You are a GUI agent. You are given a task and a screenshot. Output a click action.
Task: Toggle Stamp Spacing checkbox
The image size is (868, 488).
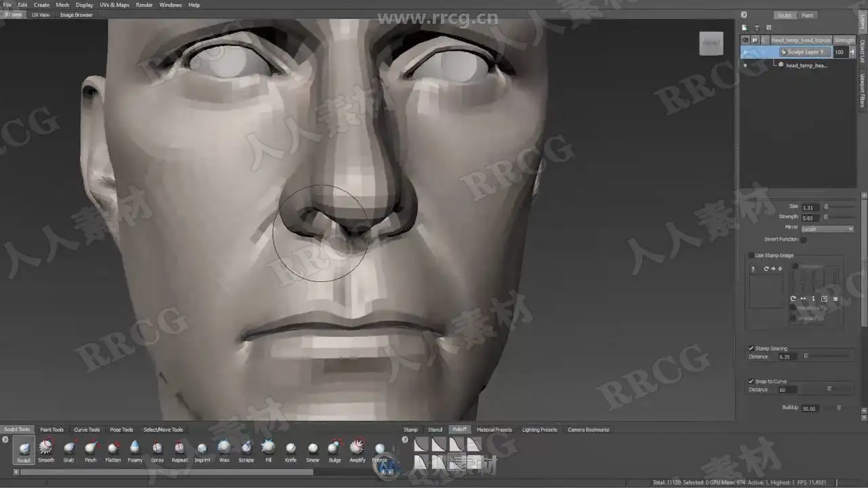point(751,348)
